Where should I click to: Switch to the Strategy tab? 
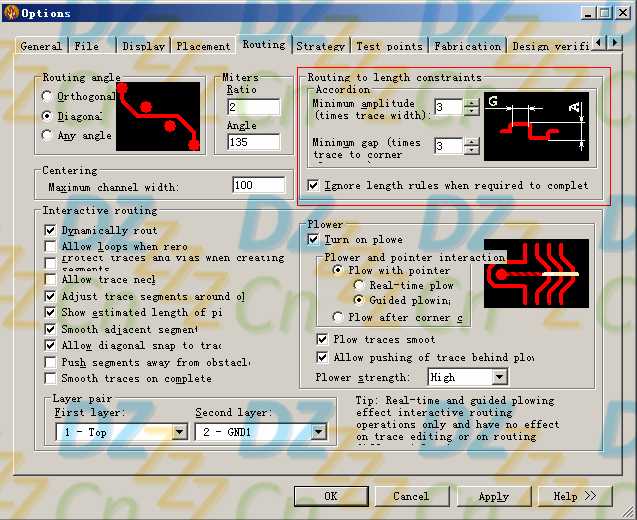click(x=321, y=46)
